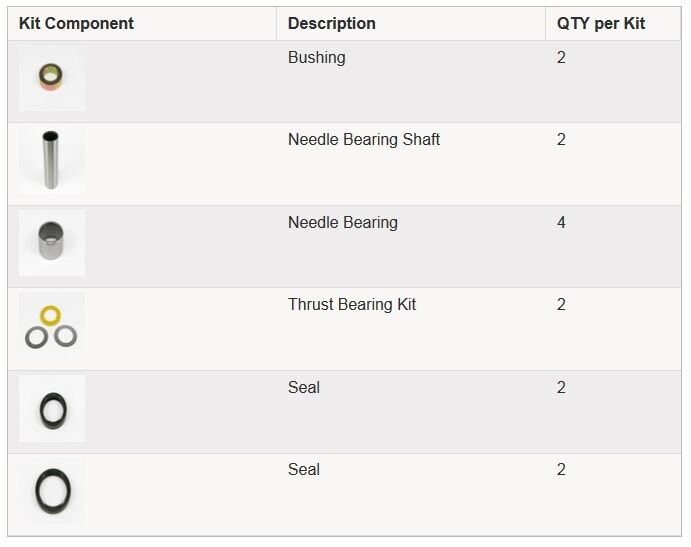The height and width of the screenshot is (547, 691).
Task: Click the Thrust Bearing Kit image
Action: [x=52, y=325]
